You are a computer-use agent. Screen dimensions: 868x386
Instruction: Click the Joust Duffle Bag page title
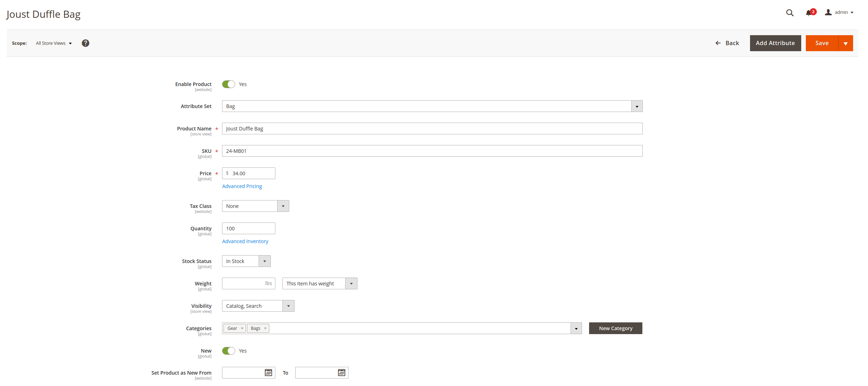point(43,14)
